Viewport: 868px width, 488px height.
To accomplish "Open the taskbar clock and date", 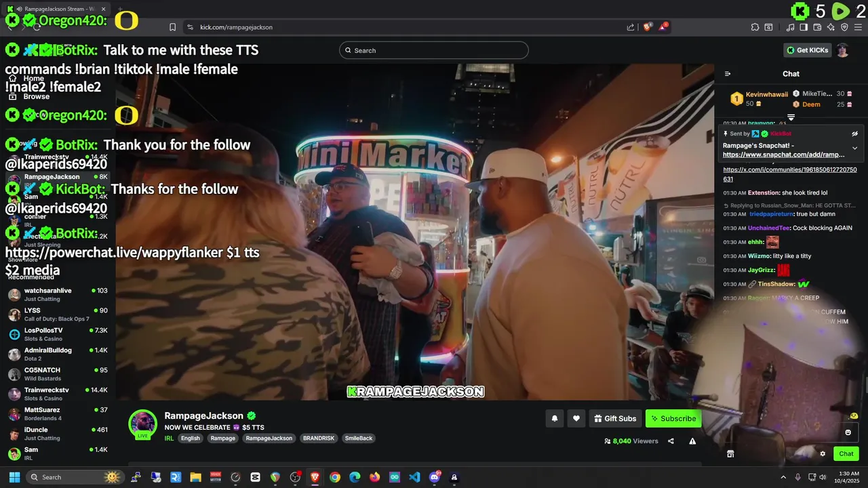I will (848, 477).
